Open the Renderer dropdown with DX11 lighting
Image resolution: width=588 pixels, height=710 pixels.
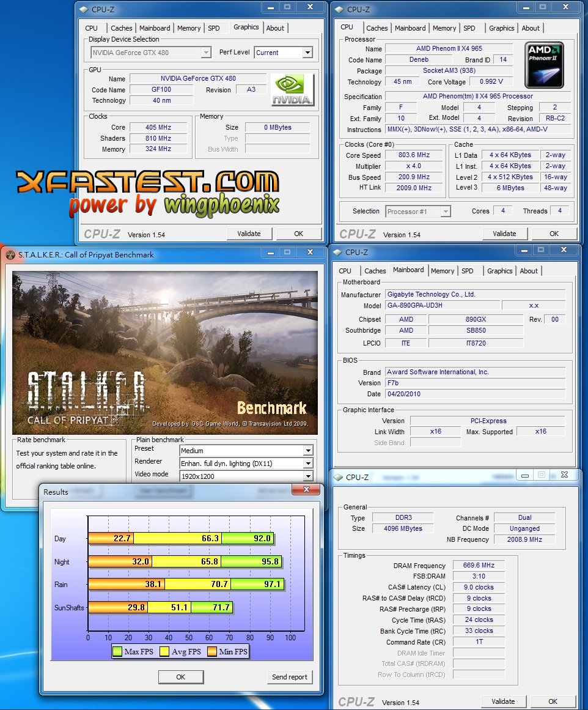point(307,464)
